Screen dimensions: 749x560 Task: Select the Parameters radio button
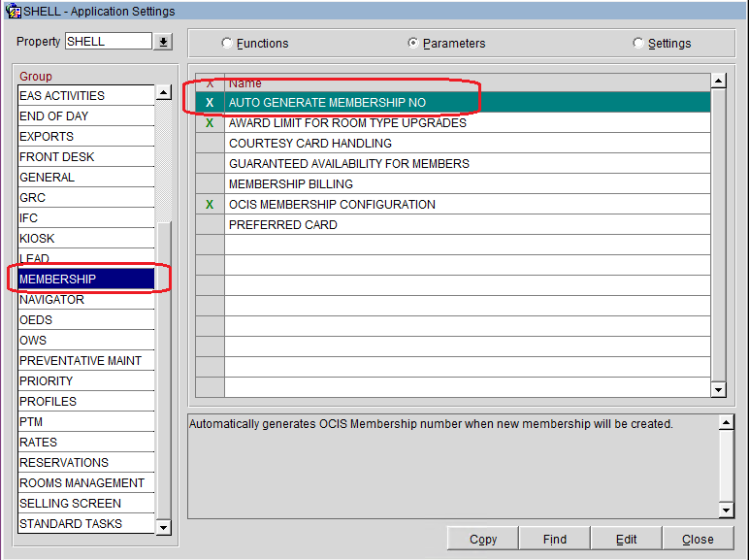click(x=413, y=44)
